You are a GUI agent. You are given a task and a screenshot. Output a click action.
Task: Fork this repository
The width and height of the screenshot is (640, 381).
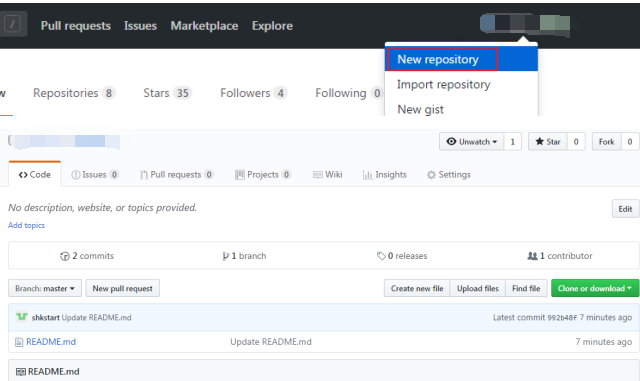click(607, 142)
